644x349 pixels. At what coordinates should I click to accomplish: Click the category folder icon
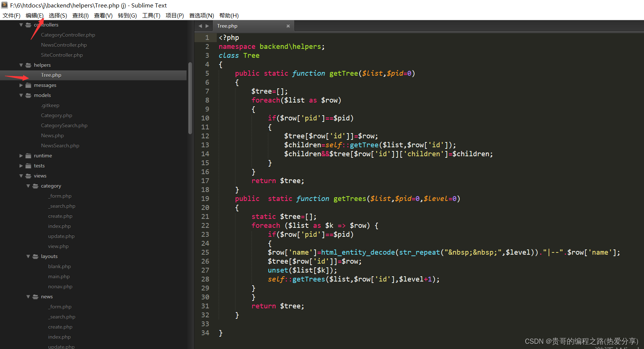[35, 186]
